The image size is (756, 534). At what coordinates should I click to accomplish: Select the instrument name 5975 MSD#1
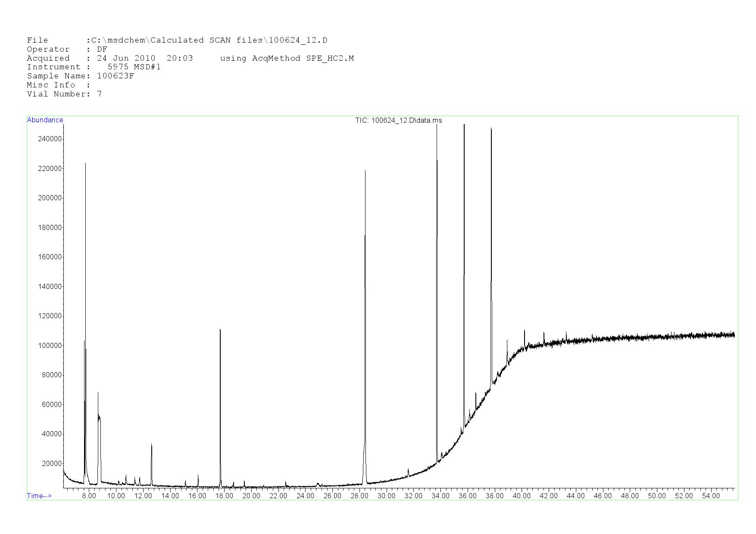tap(134, 67)
